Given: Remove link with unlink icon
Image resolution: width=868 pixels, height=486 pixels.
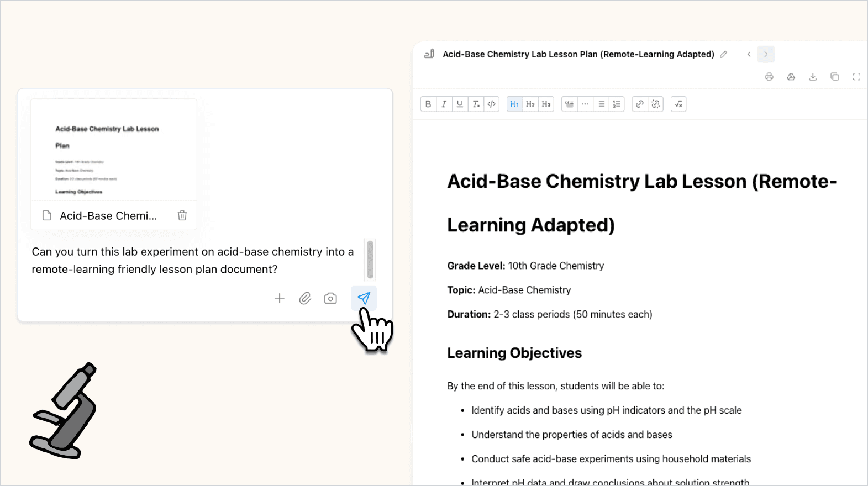Looking at the screenshot, I should tap(655, 104).
